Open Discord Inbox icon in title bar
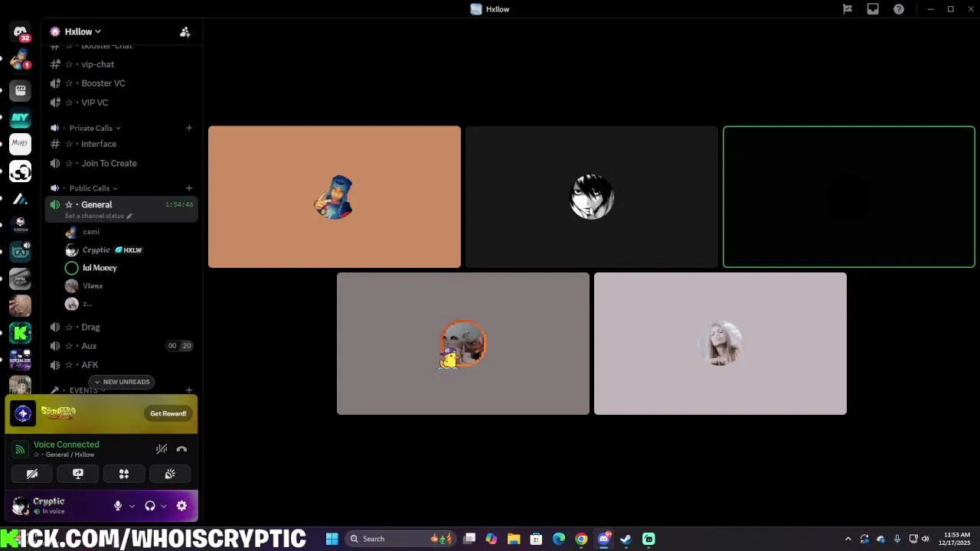The image size is (980, 551). click(x=873, y=9)
